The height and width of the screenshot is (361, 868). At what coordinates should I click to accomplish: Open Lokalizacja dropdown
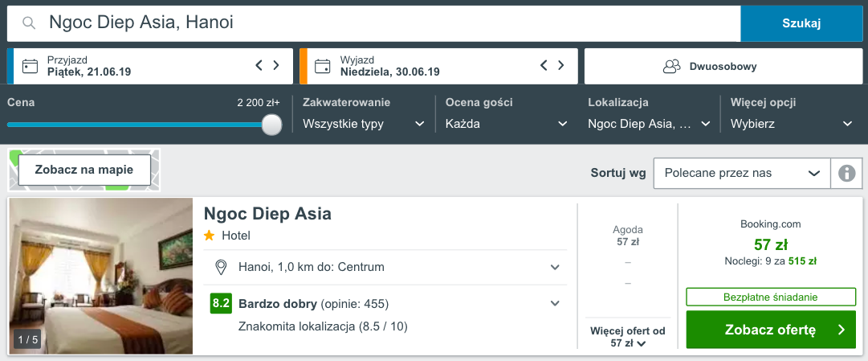pyautogui.click(x=649, y=124)
